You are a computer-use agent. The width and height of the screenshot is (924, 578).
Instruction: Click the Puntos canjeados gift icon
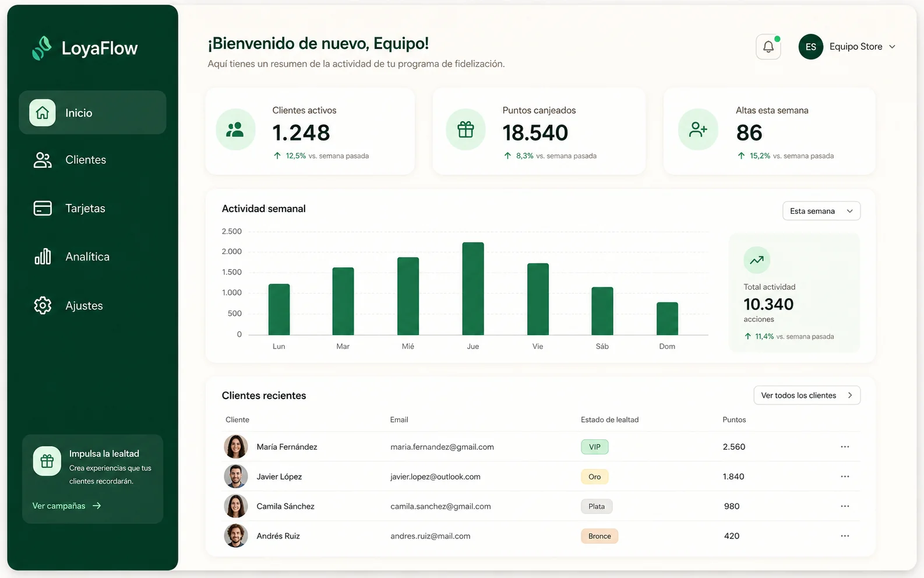pyautogui.click(x=465, y=129)
